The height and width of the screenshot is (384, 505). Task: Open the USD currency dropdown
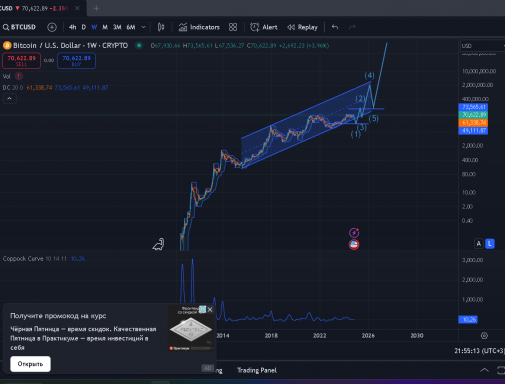(483, 46)
